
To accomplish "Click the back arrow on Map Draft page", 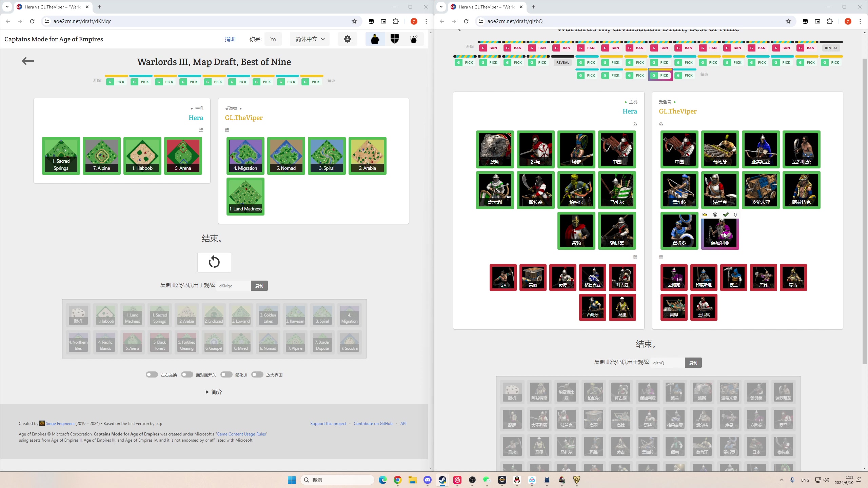I will (28, 61).
